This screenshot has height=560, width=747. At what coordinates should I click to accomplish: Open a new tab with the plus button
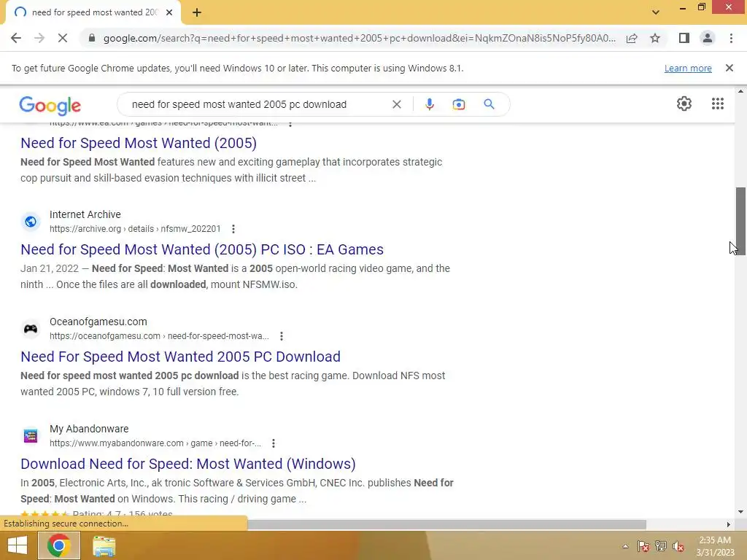pos(197,12)
